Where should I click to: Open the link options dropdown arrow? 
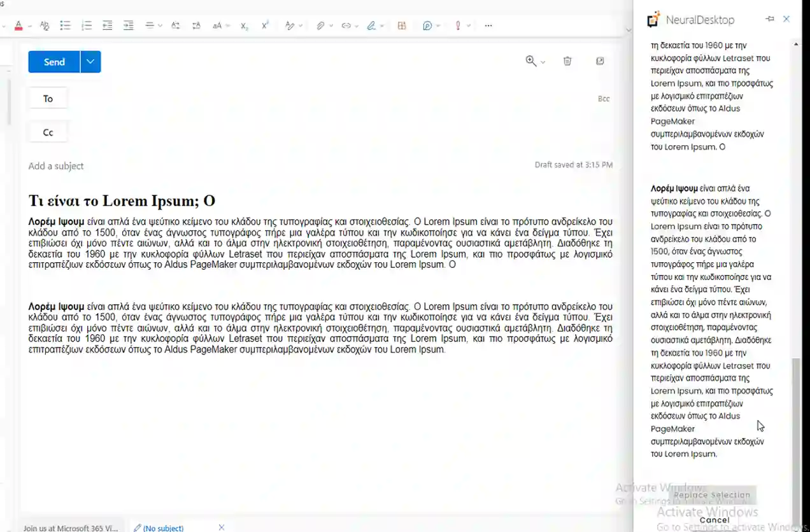tap(357, 26)
